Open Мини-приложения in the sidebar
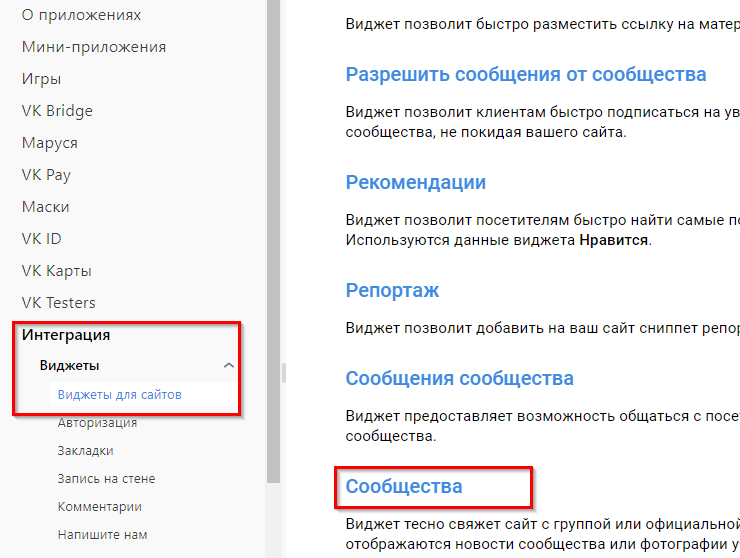740x558 pixels. point(94,47)
